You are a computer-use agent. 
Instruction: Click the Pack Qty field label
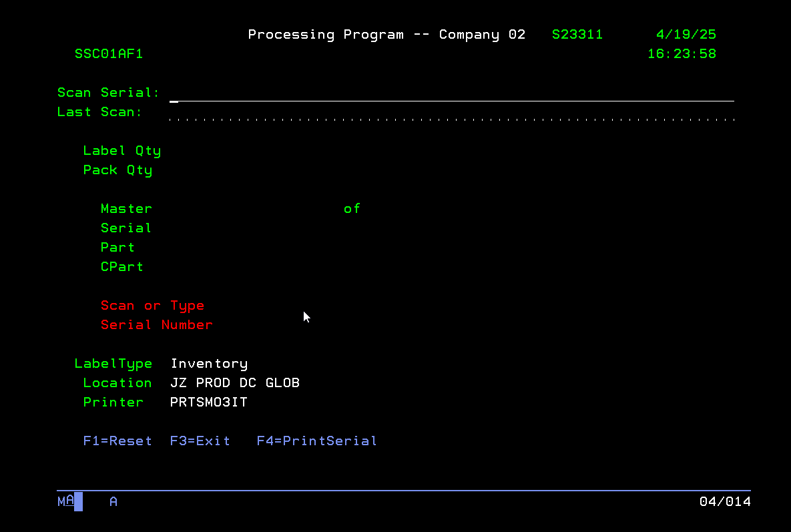(x=117, y=170)
